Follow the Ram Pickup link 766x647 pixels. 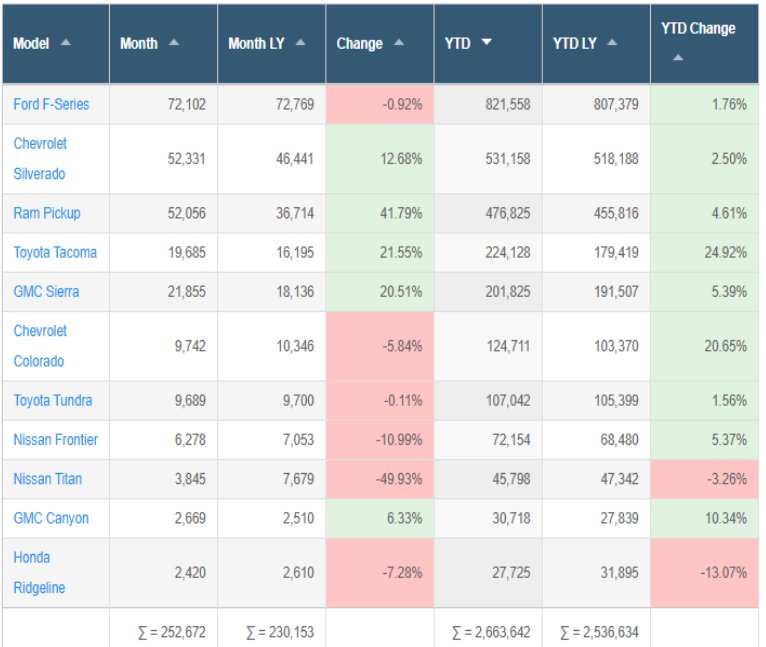47,213
